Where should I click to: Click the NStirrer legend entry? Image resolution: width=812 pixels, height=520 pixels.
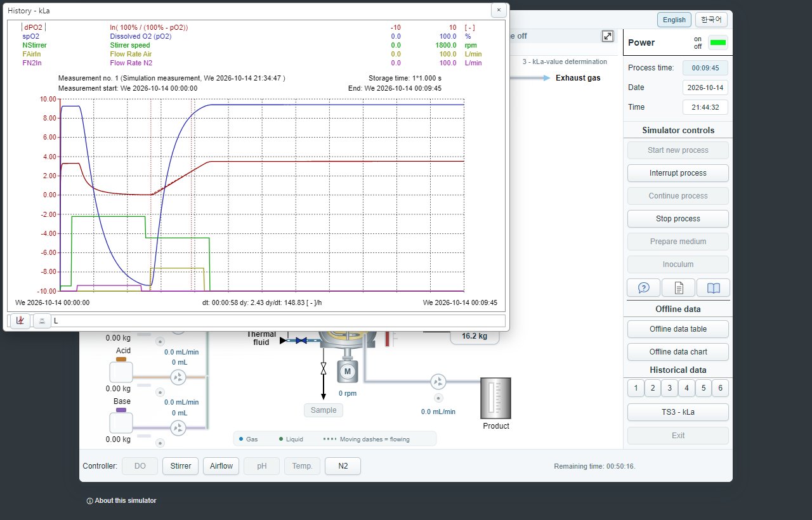click(34, 45)
